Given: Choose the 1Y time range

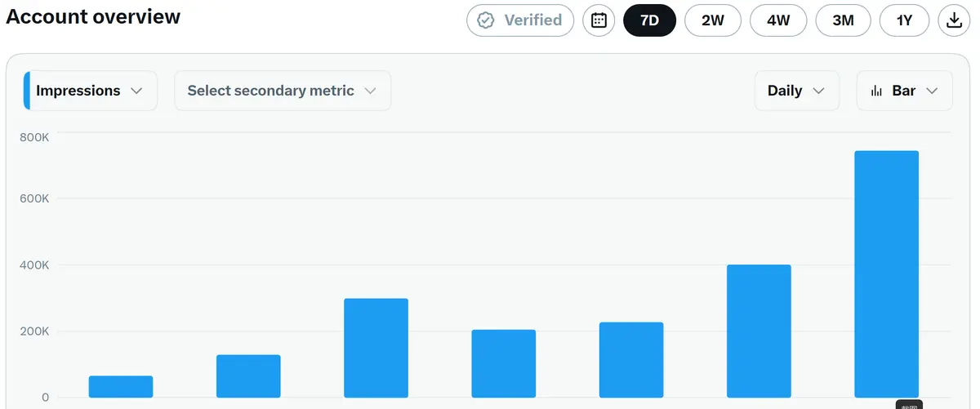Looking at the screenshot, I should (x=904, y=20).
